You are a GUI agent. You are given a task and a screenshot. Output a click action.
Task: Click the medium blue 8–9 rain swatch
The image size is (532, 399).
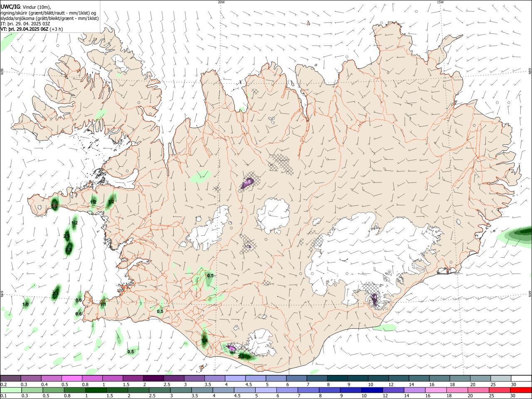330,390
